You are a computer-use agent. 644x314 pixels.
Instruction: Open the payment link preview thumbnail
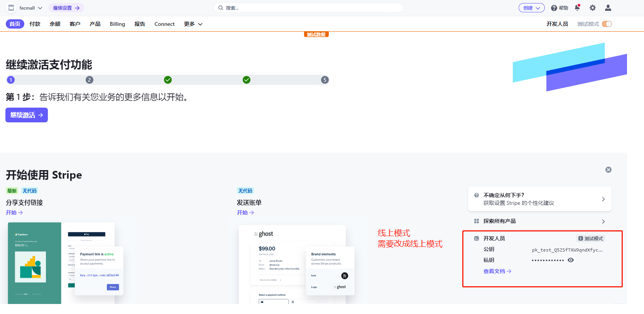pyautogui.click(x=66, y=263)
